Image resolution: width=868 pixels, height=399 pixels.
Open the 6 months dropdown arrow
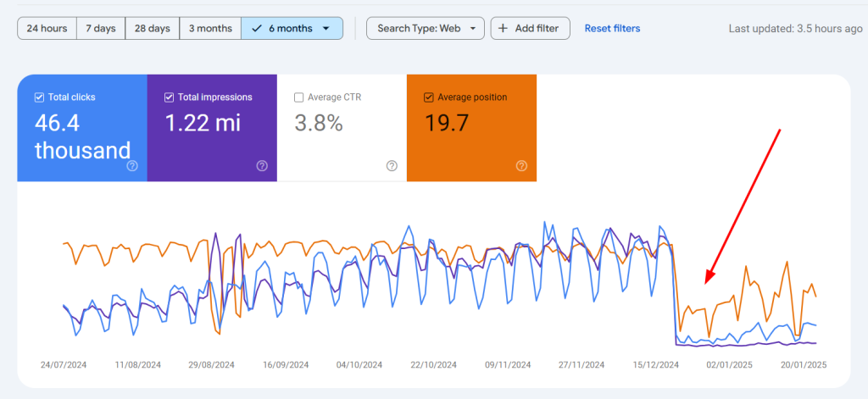[x=326, y=28]
